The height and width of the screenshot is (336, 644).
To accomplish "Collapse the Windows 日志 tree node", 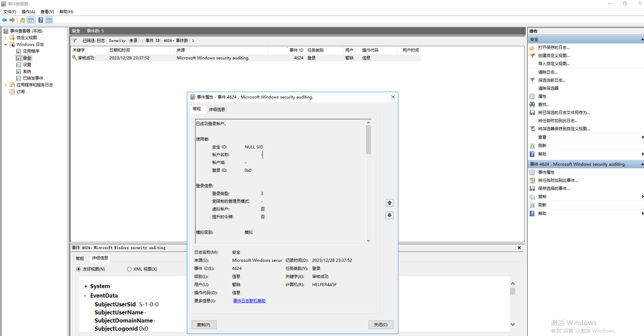I will [6, 44].
